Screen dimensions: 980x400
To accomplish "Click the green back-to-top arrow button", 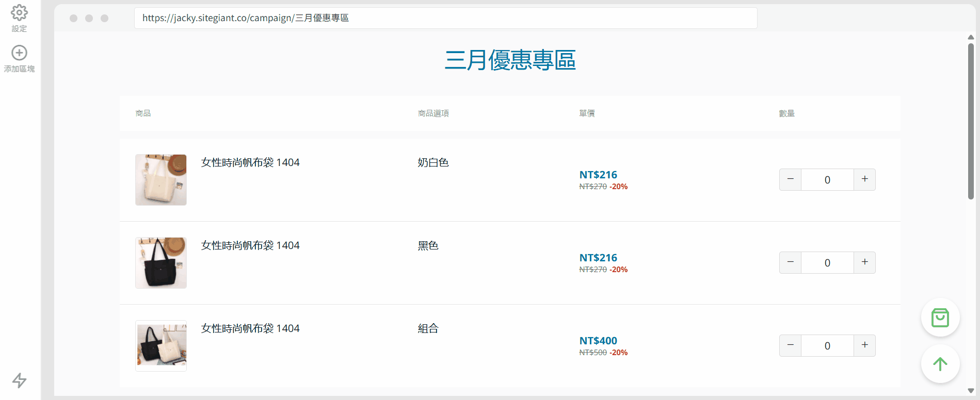I will tap(940, 364).
